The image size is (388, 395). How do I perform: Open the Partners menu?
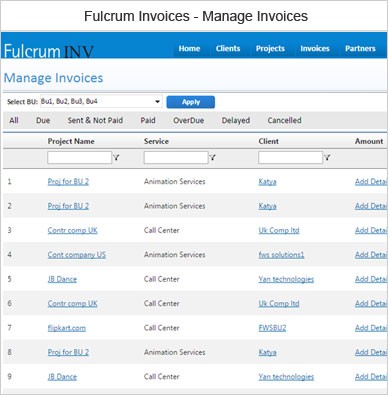tap(360, 49)
